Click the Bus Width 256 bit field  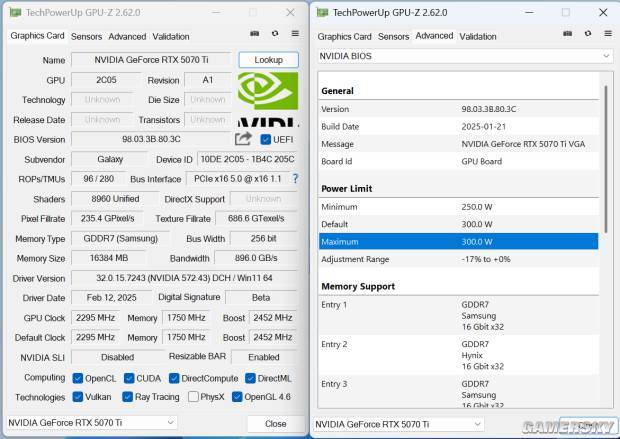point(263,238)
